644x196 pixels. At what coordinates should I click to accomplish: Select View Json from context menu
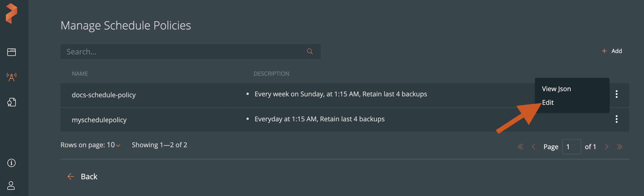556,89
